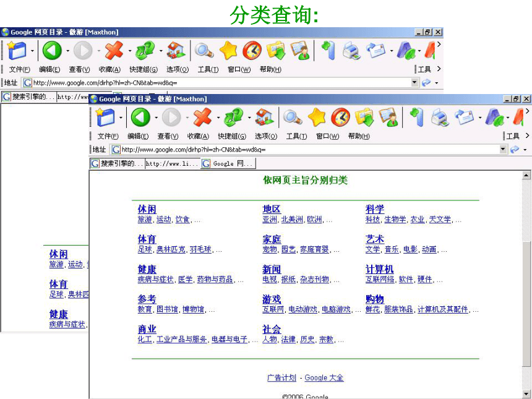
Task: Click the New folder-star icon in the front window
Action: [x=105, y=118]
